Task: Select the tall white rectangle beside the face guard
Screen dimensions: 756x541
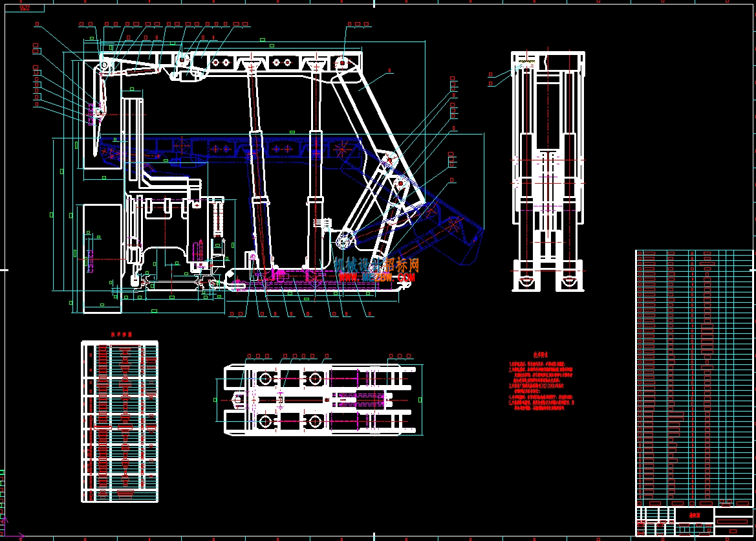Action: [x=102, y=259]
